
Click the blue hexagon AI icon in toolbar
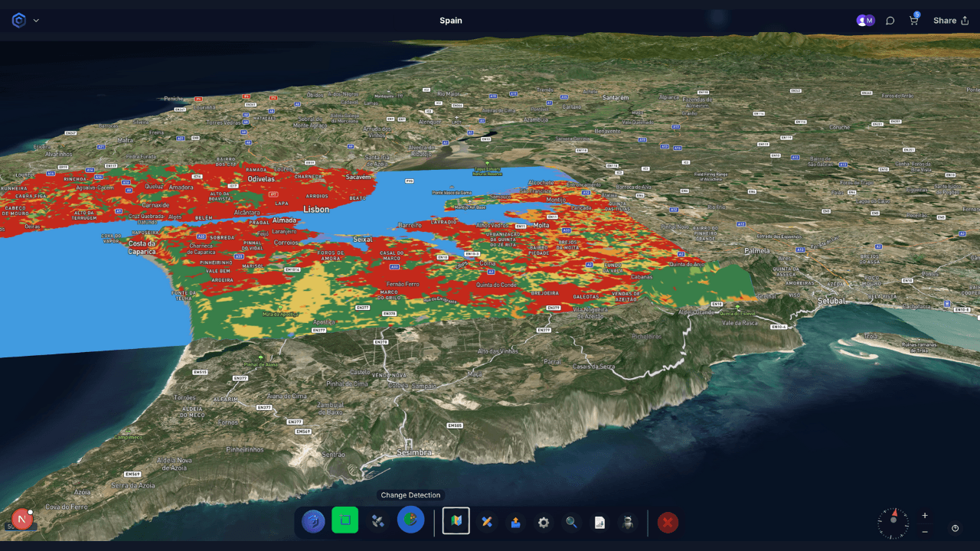pos(313,522)
